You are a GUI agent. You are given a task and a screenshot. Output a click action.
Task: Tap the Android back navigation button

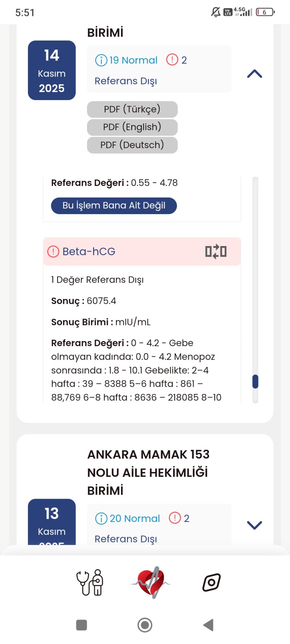208,625
